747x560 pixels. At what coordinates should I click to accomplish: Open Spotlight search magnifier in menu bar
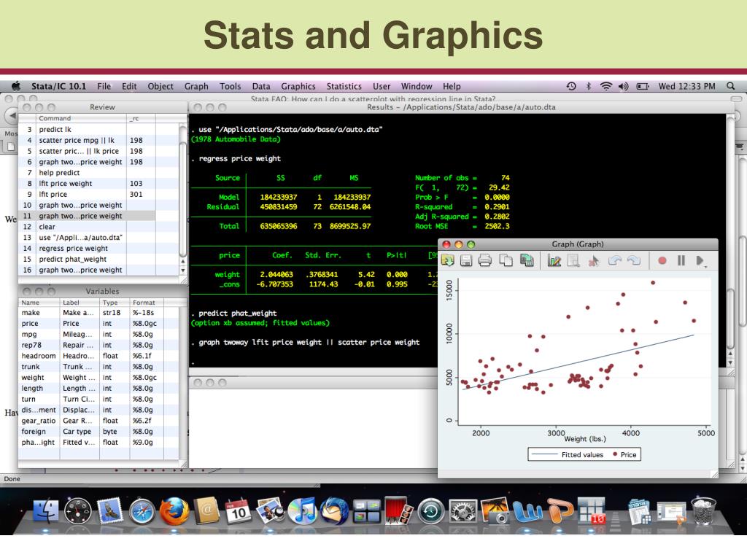[730, 86]
